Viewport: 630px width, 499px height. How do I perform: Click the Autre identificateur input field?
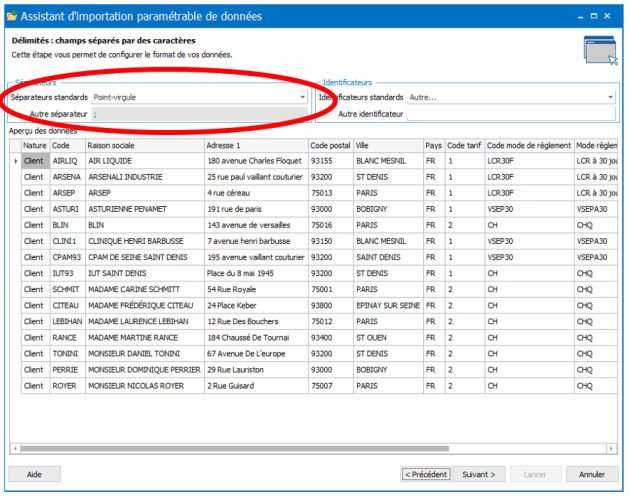click(x=511, y=114)
